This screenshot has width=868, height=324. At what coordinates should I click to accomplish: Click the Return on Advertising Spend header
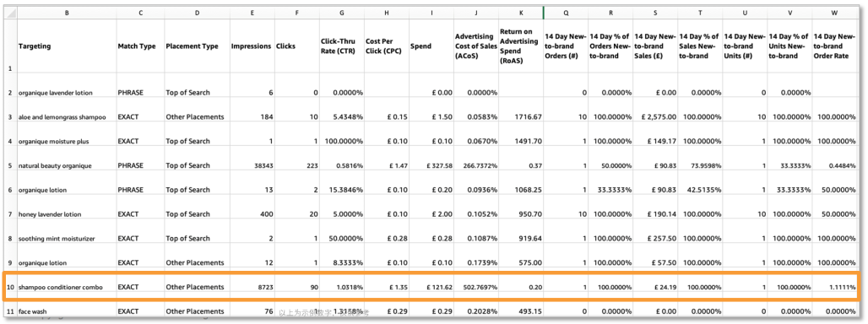pos(520,46)
